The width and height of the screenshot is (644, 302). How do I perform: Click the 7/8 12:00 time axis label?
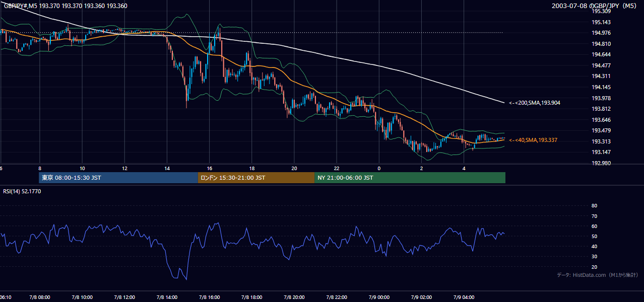tap(124, 297)
